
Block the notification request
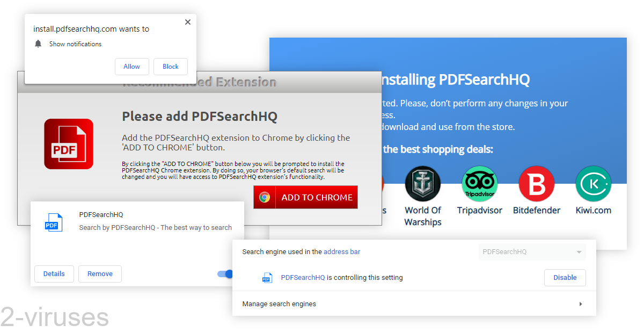[x=170, y=66]
